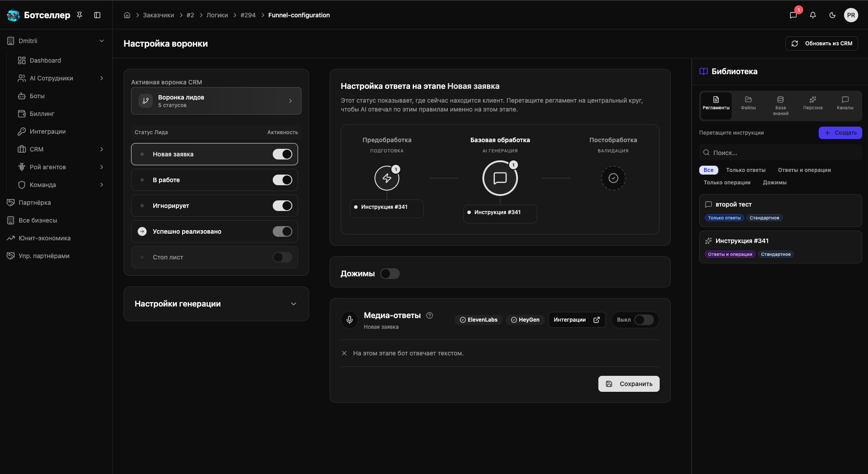Click the pin sidebar icon
This screenshot has width=868, height=474.
click(x=80, y=15)
